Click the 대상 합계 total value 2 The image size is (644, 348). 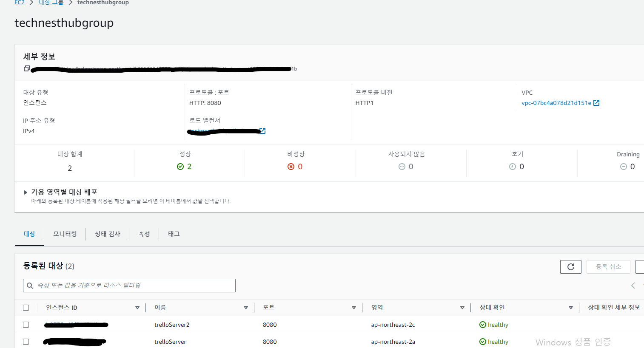(x=70, y=168)
